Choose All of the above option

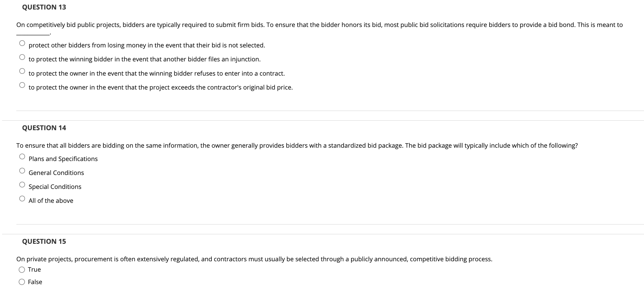[22, 198]
